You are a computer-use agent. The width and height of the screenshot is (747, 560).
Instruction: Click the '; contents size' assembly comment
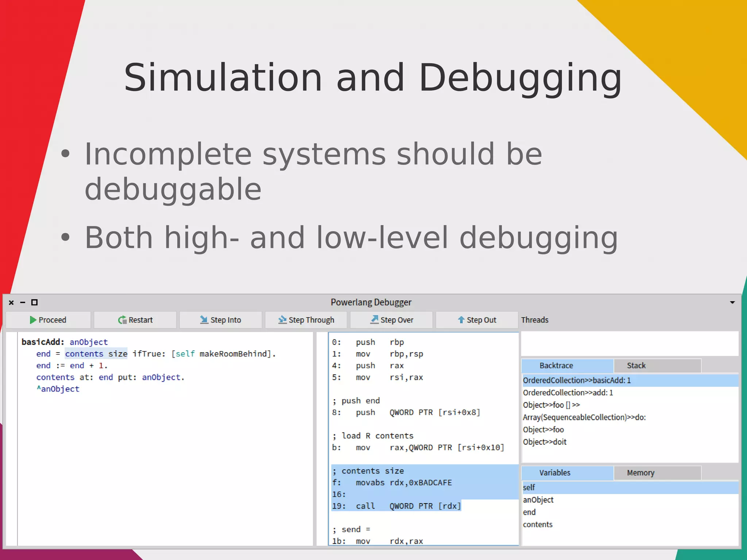[x=368, y=471]
